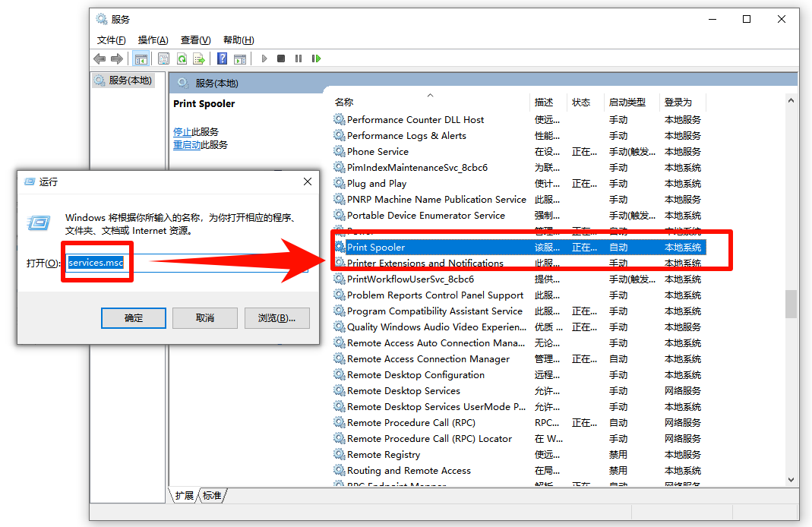The height and width of the screenshot is (527, 812).
Task: Click the Plug and Play gear icon
Action: click(340, 183)
